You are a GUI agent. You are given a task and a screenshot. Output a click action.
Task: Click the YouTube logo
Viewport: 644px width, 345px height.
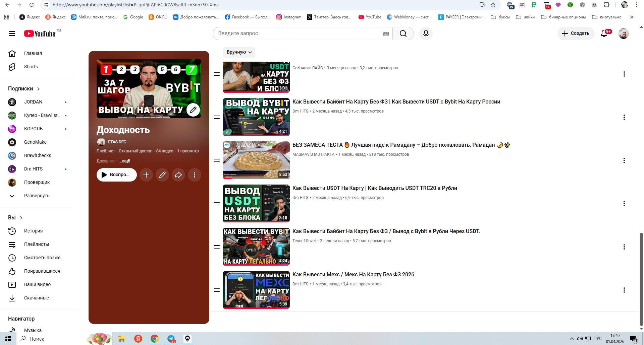(x=40, y=33)
